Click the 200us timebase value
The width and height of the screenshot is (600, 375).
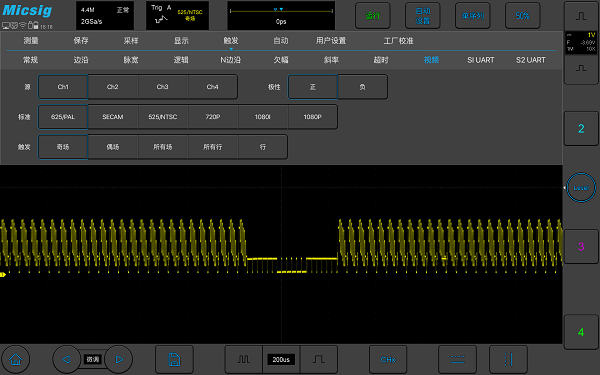[281, 359]
